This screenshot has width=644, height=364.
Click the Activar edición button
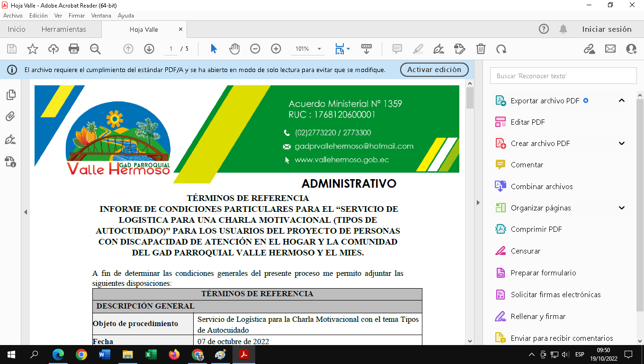[x=434, y=70]
